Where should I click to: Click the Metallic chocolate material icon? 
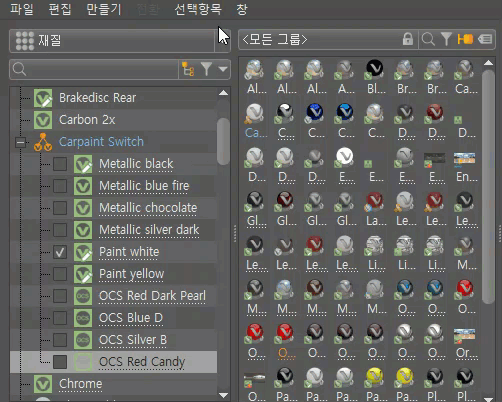[x=83, y=208]
